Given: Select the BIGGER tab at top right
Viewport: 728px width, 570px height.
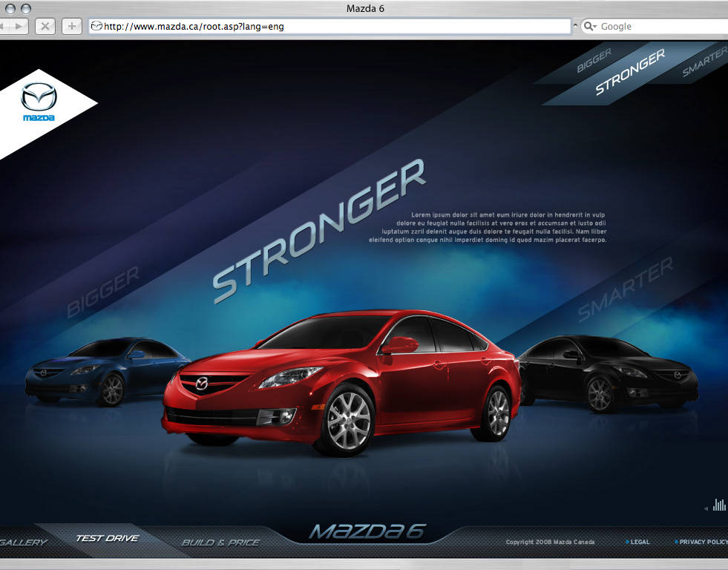Looking at the screenshot, I should (594, 61).
